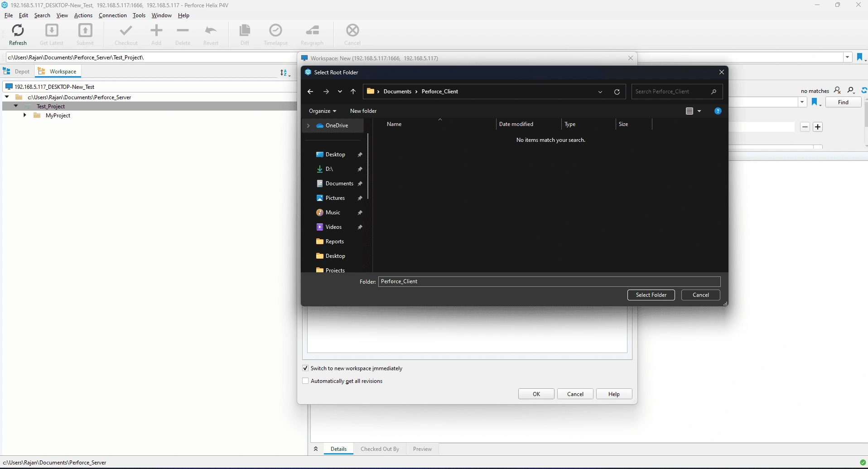Open the Actions menu

point(83,15)
